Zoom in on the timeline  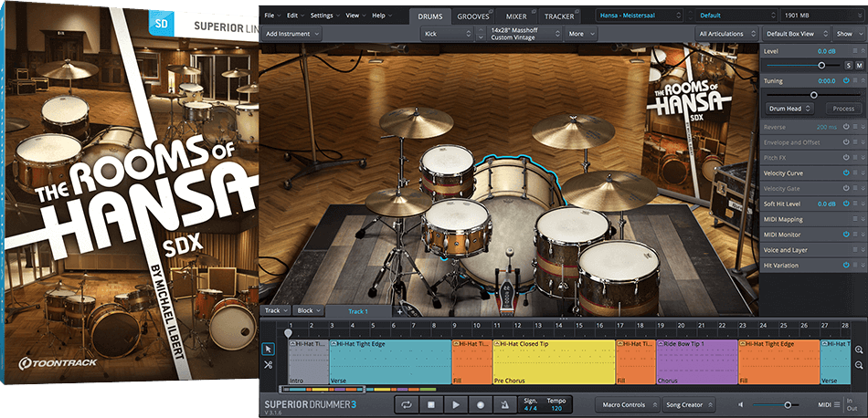(859, 350)
